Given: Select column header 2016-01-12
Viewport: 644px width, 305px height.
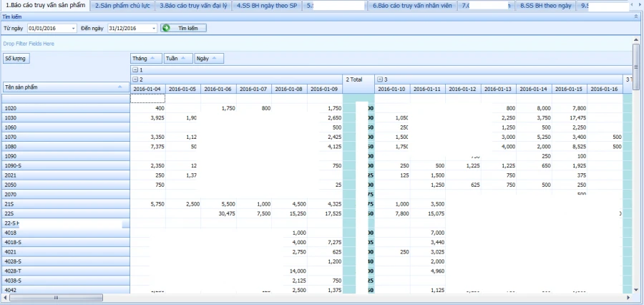Looking at the screenshot, I should coord(463,89).
